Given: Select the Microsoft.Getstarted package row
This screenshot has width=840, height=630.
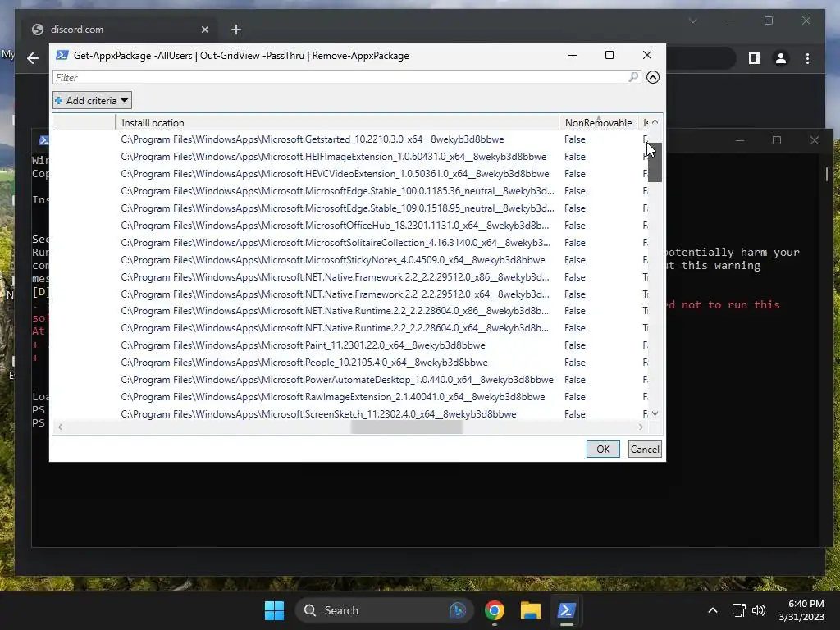Looking at the screenshot, I should (x=350, y=139).
